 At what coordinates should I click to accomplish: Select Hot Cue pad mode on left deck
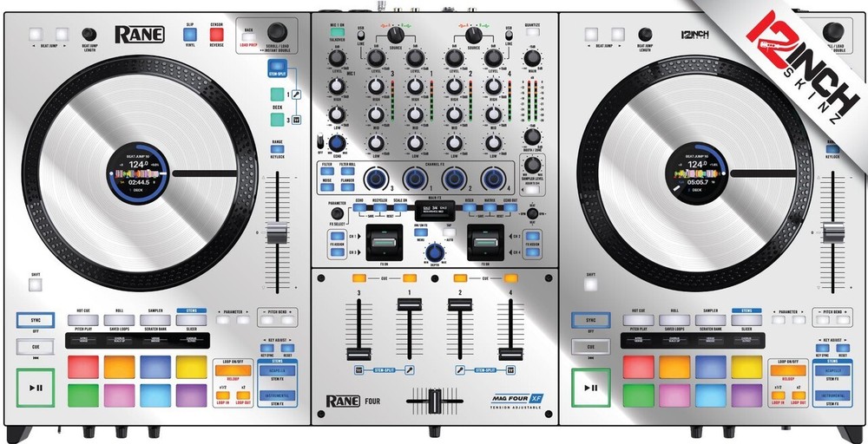[83, 320]
